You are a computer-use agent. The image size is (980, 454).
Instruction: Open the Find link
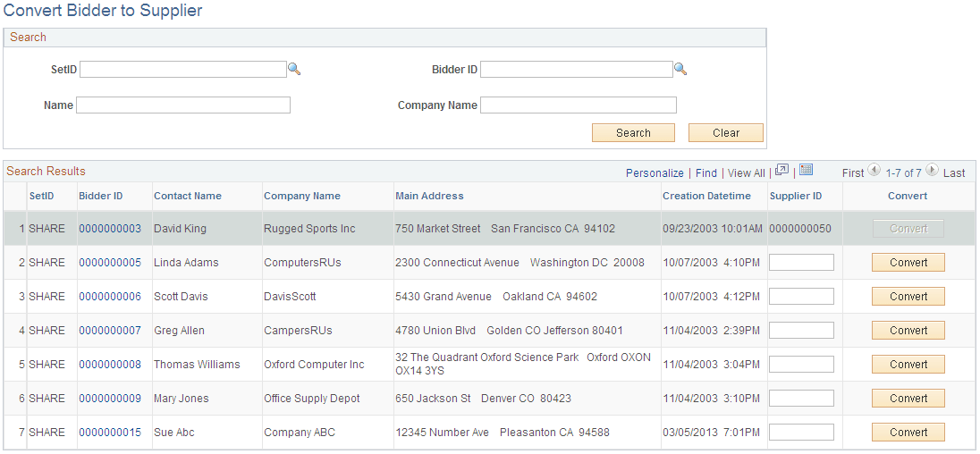(706, 173)
